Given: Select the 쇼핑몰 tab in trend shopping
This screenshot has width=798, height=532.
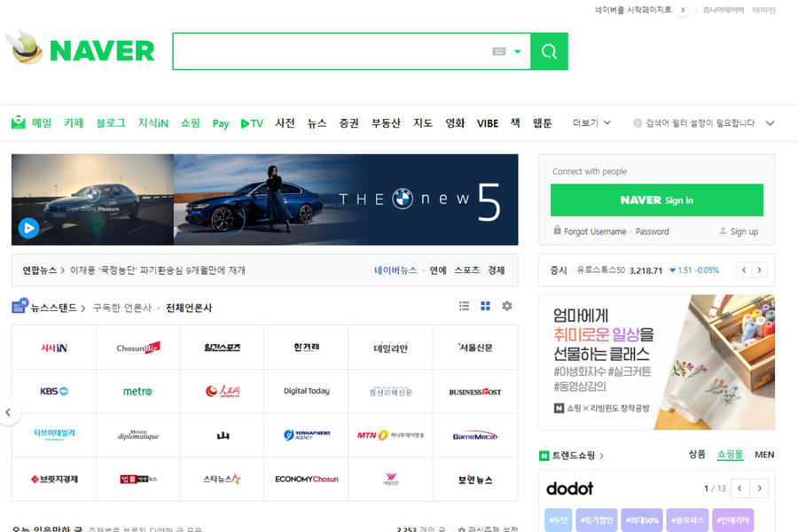Looking at the screenshot, I should click(730, 455).
